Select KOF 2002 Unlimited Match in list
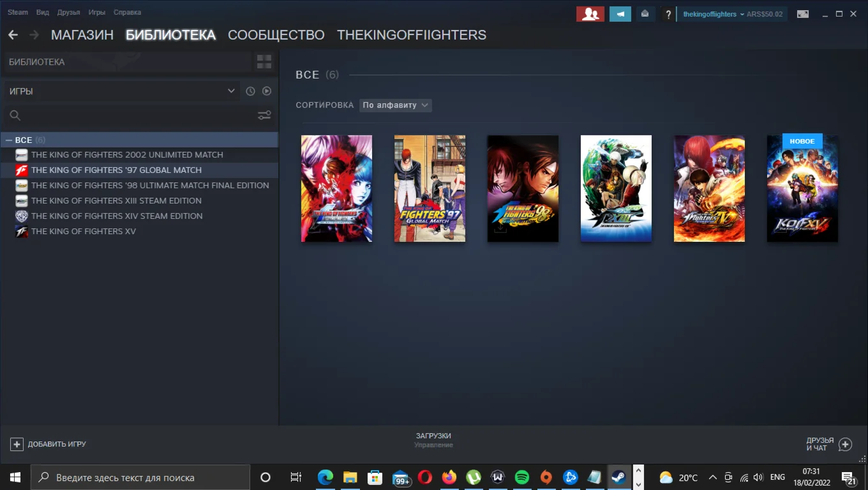868x490 pixels. pyautogui.click(x=139, y=154)
